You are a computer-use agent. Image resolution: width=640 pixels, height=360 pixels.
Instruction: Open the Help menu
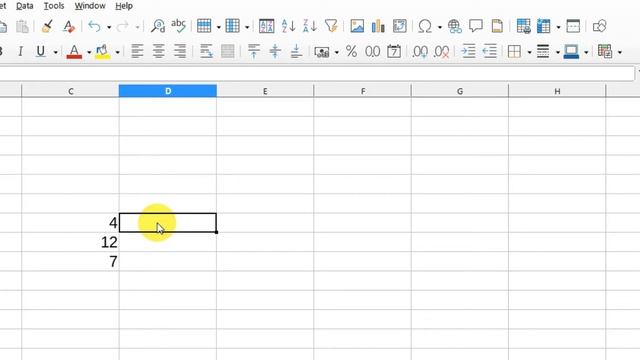tap(124, 6)
